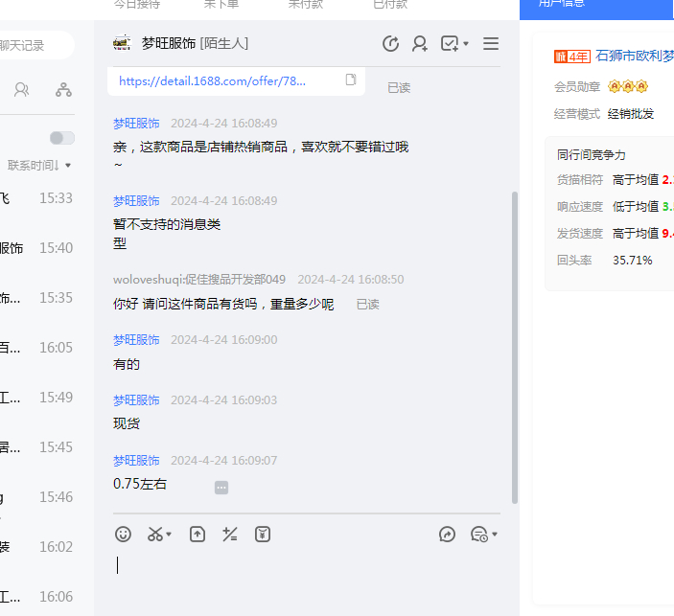Click the emoji smiley icon in input toolbar
This screenshot has width=674, height=616.
click(123, 535)
